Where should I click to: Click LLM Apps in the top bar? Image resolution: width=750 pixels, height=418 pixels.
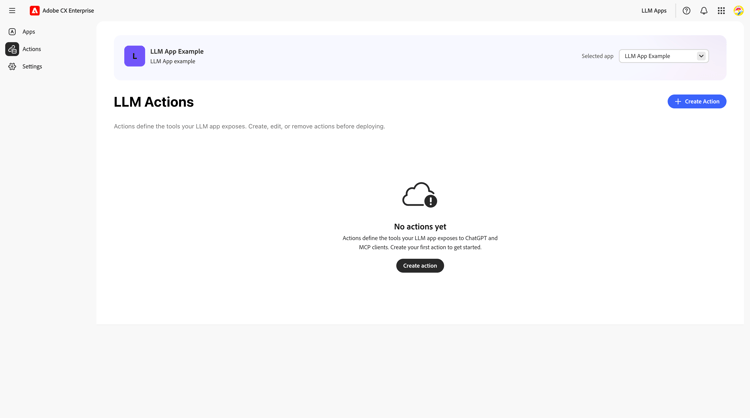click(x=654, y=11)
